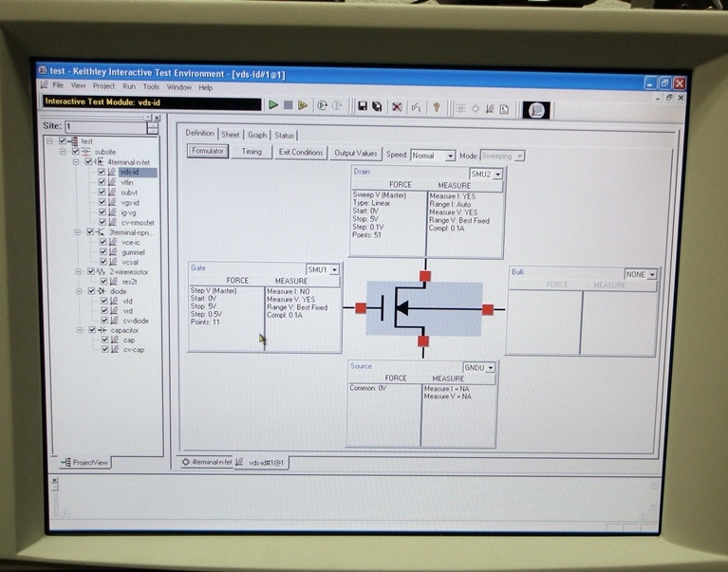Click the red X delete icon

point(397,107)
